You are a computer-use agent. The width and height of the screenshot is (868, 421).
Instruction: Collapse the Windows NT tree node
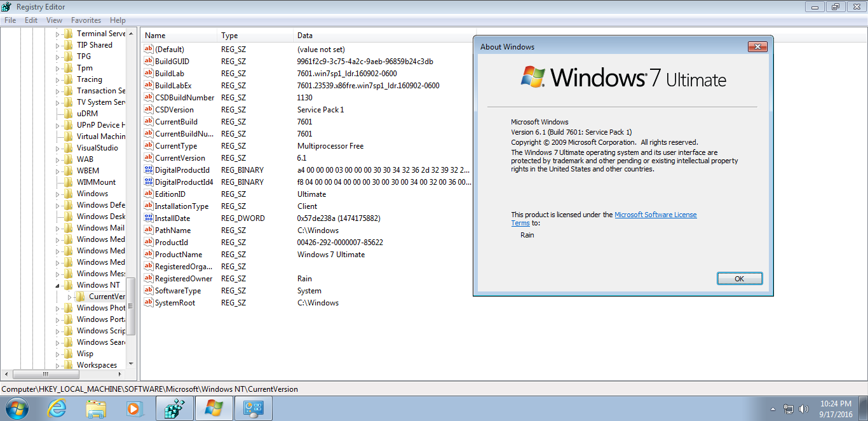pos(57,285)
